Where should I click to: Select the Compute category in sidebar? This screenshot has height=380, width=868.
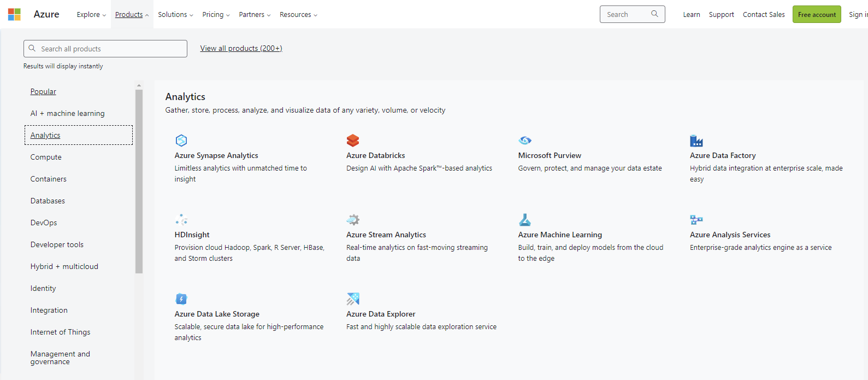[46, 157]
